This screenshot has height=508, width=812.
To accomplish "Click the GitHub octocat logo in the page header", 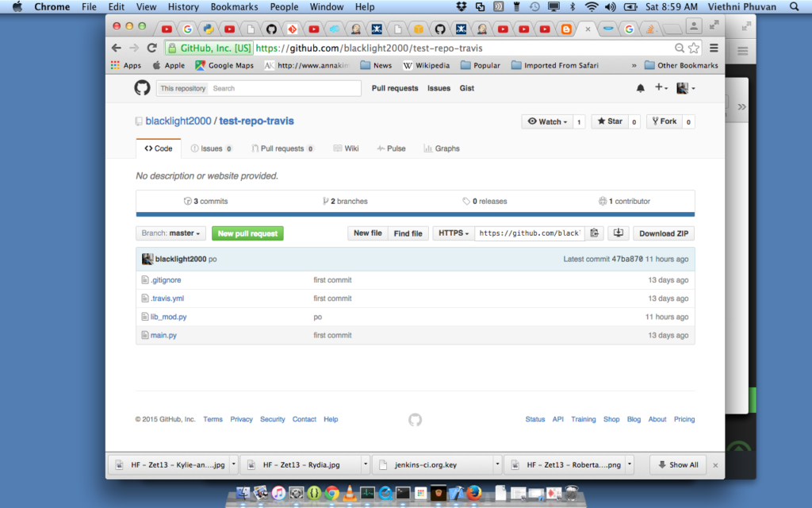I will click(x=143, y=88).
